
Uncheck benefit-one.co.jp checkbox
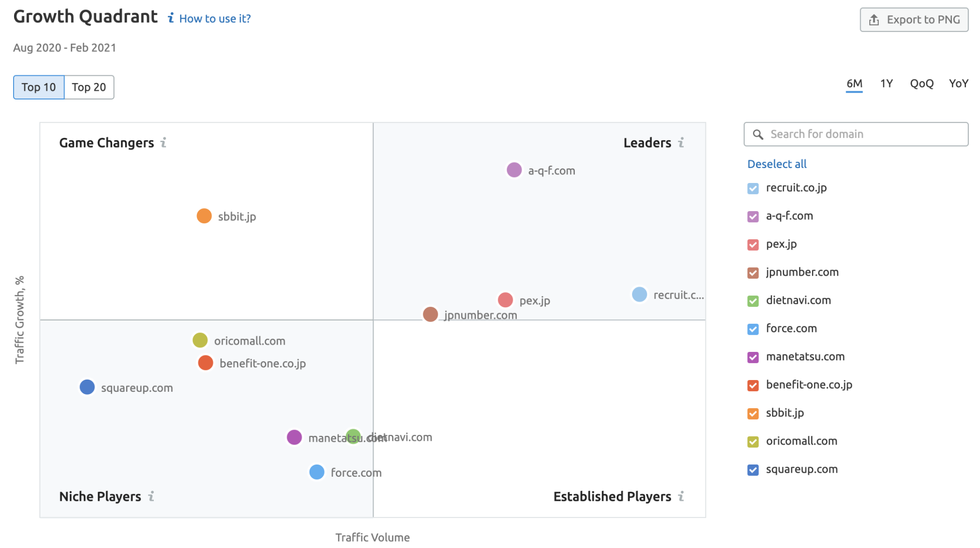(753, 385)
